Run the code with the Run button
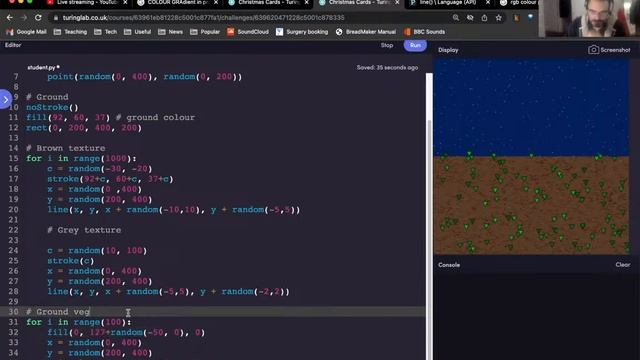The width and height of the screenshot is (640, 360). [415, 45]
